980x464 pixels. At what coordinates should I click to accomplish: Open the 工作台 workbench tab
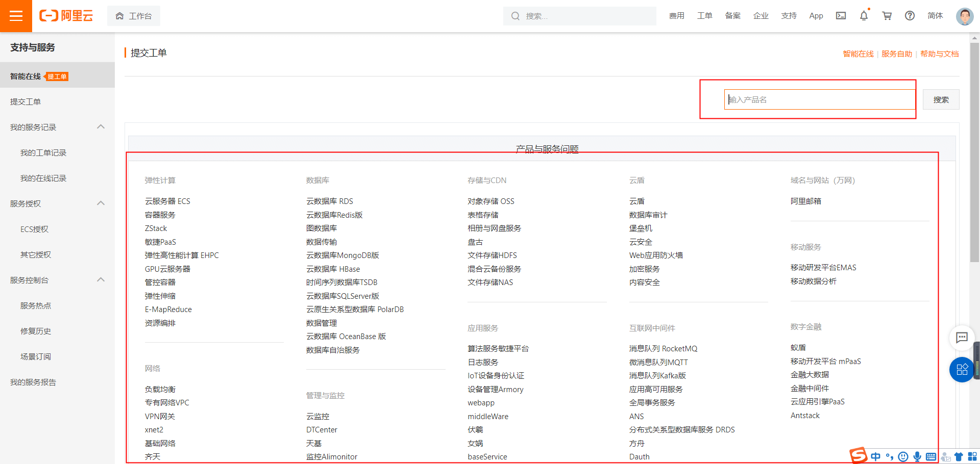(134, 16)
